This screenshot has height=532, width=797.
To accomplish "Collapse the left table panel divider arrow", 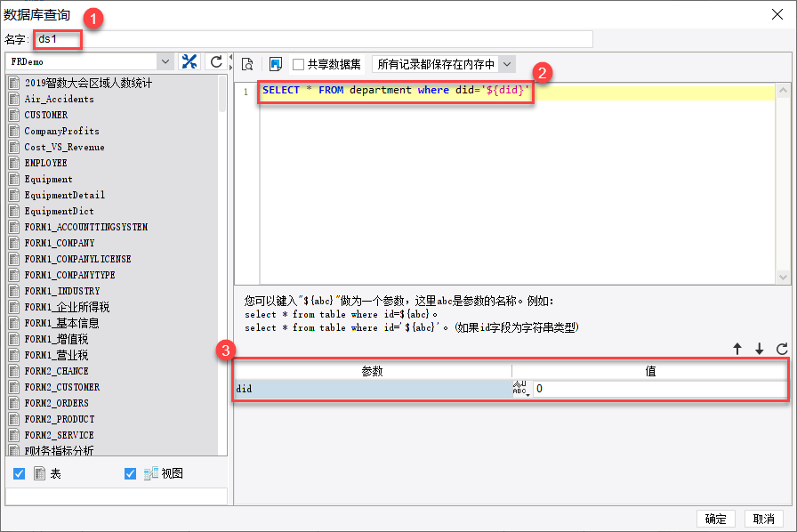I will 230,57.
